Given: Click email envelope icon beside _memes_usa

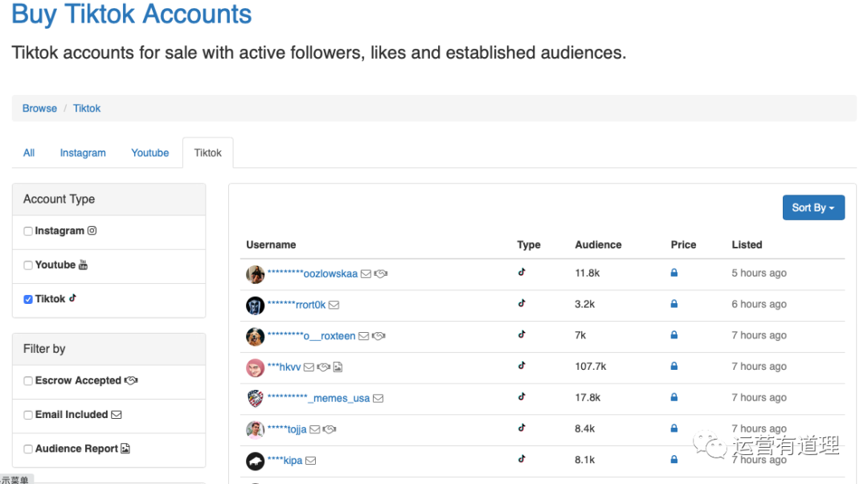Looking at the screenshot, I should coord(378,398).
